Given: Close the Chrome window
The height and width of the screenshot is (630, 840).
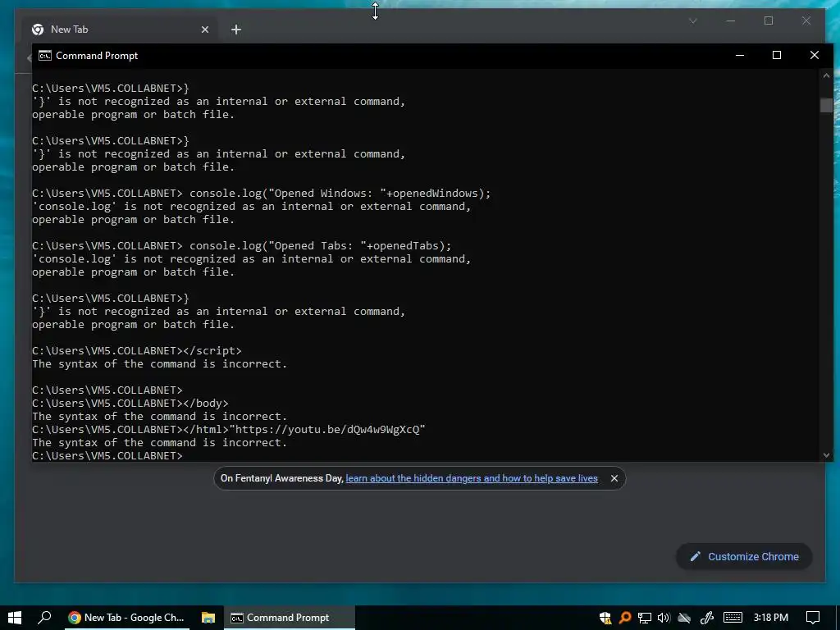Looking at the screenshot, I should 806,21.
